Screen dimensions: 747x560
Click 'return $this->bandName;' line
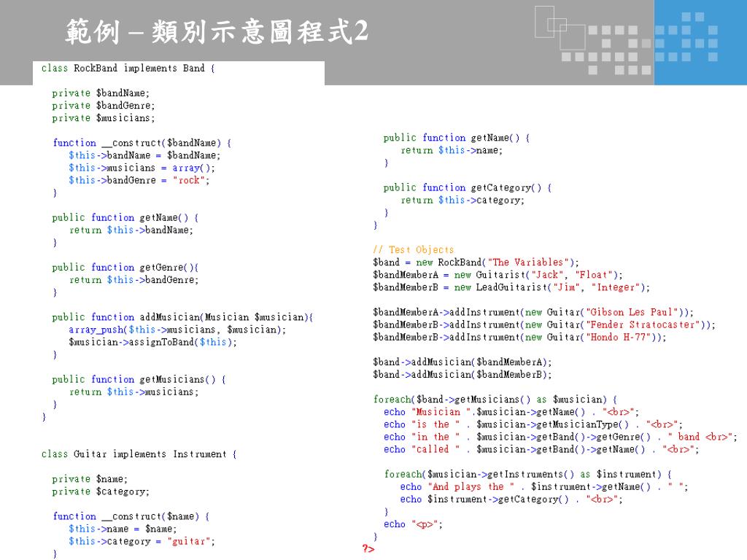[131, 230]
